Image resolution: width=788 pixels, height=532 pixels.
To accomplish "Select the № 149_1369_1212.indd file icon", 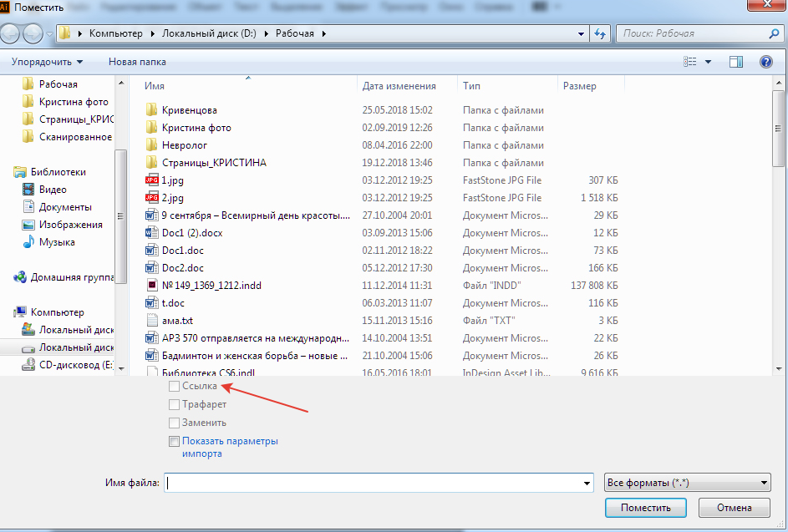I will [152, 286].
